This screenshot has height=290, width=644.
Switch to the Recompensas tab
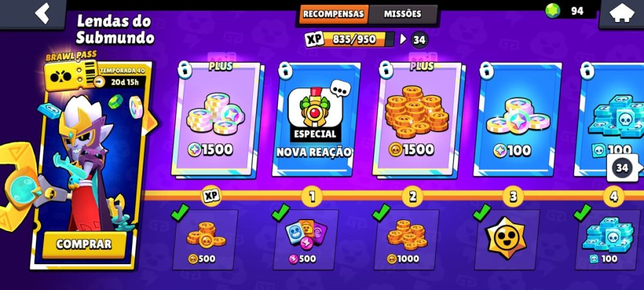point(334,14)
